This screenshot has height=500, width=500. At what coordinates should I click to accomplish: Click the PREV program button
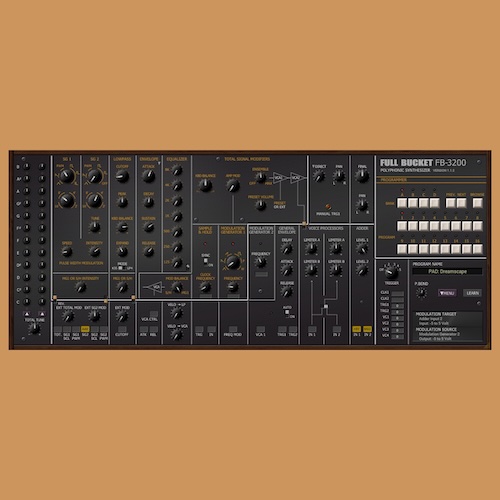[x=451, y=203]
